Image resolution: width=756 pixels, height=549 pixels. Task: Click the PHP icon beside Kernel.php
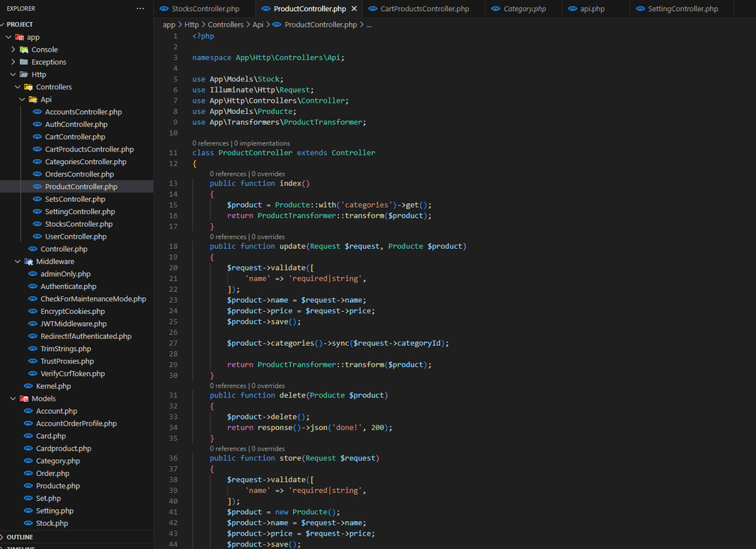point(29,386)
